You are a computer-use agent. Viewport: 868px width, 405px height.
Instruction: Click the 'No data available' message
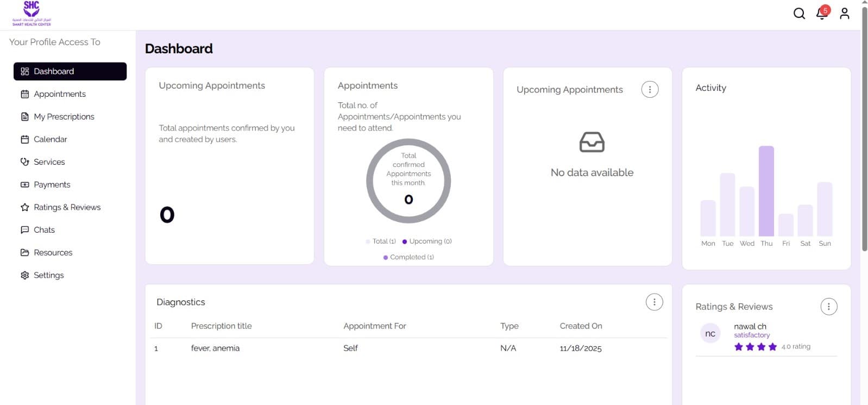pos(592,173)
